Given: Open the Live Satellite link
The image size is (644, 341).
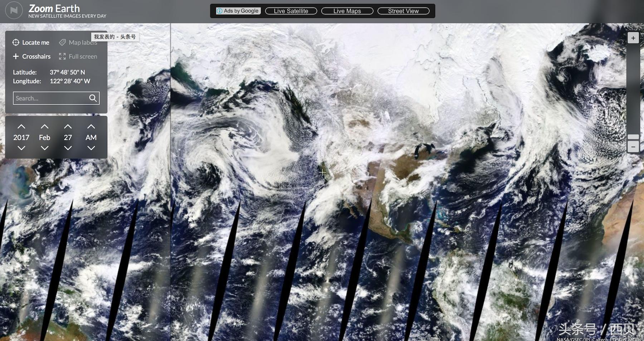Looking at the screenshot, I should (291, 11).
